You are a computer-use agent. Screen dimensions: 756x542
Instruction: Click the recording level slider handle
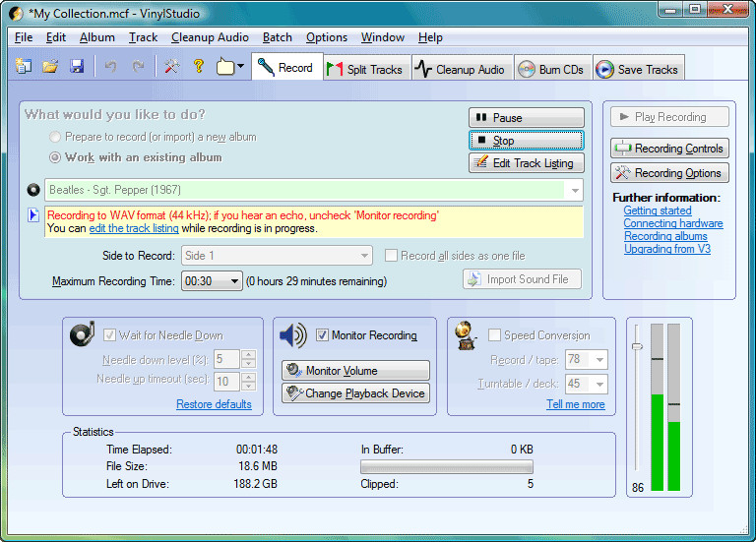pyautogui.click(x=637, y=346)
